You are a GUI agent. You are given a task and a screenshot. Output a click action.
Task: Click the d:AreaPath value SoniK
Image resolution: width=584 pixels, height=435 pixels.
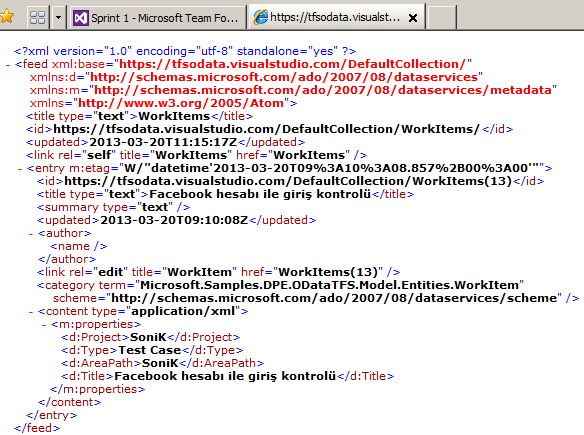(x=160, y=363)
